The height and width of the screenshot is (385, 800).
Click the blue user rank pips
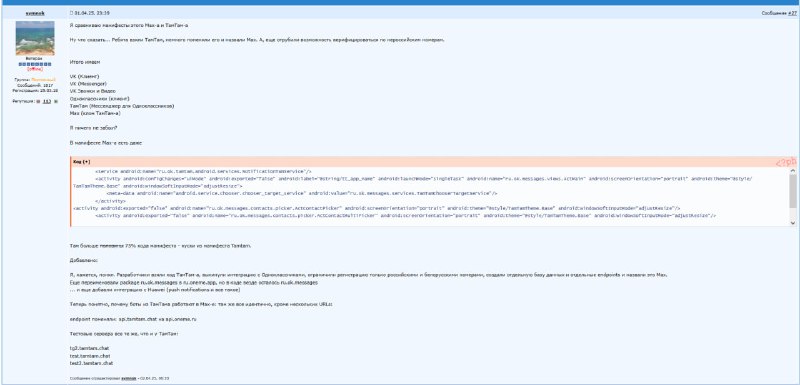click(x=35, y=64)
